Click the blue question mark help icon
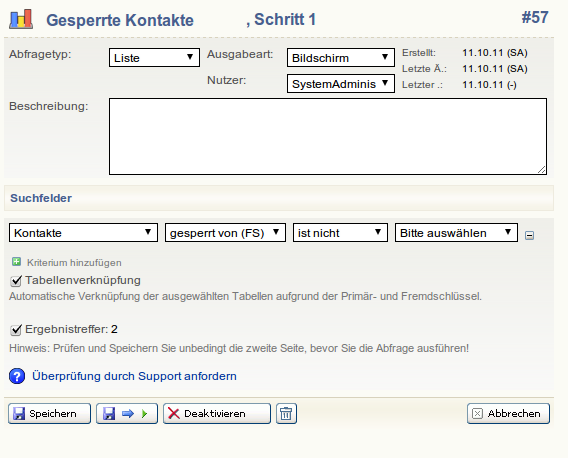Image resolution: width=568 pixels, height=458 pixels. click(x=17, y=376)
